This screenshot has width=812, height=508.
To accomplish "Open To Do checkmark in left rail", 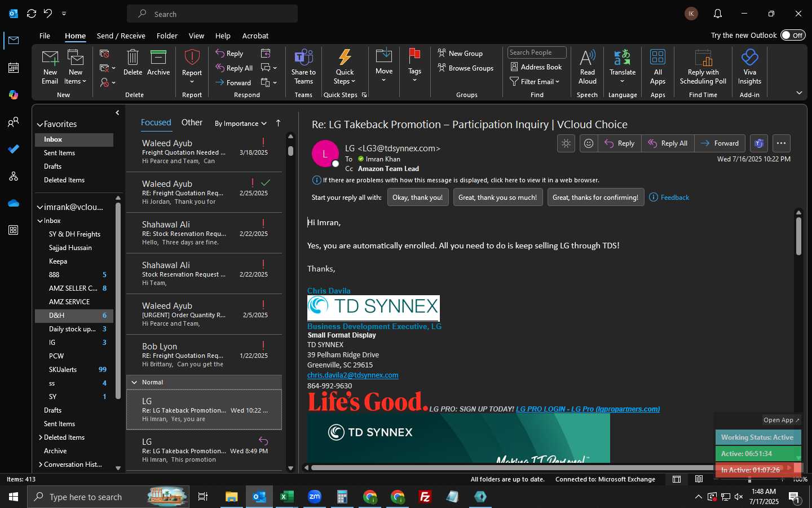I will pos(14,149).
